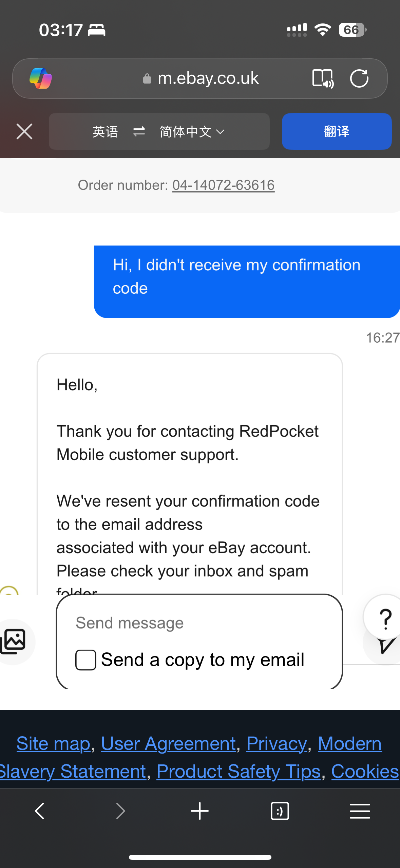The image size is (400, 868).
Task: Check Send a copy to my email
Action: pyautogui.click(x=86, y=660)
